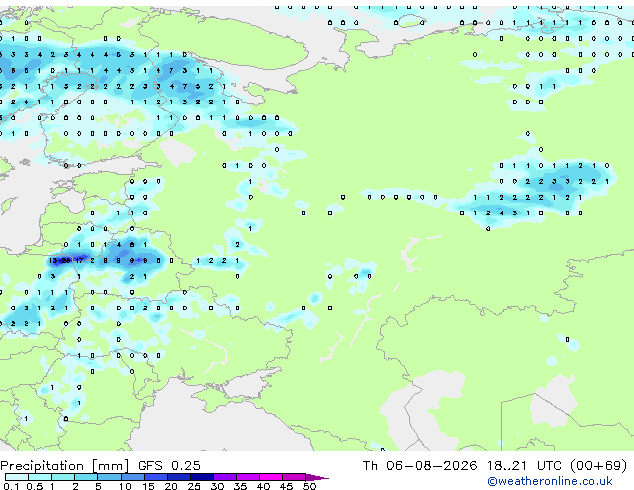Click the peak value between 13 and 17
Viewport: 634px width, 490px height.
[x=66, y=261]
